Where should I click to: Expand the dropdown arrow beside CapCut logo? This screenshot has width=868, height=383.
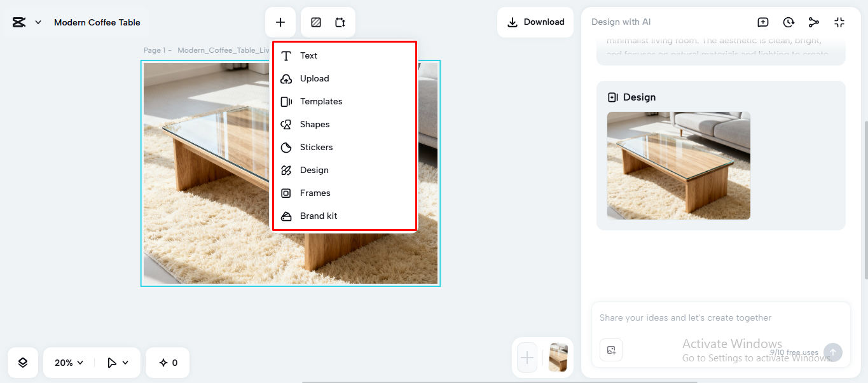click(38, 22)
